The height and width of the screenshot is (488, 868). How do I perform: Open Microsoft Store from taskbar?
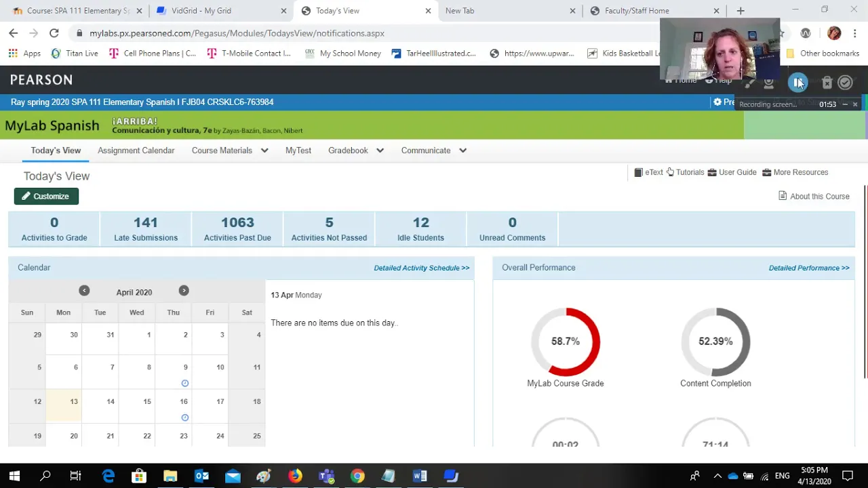(x=139, y=476)
